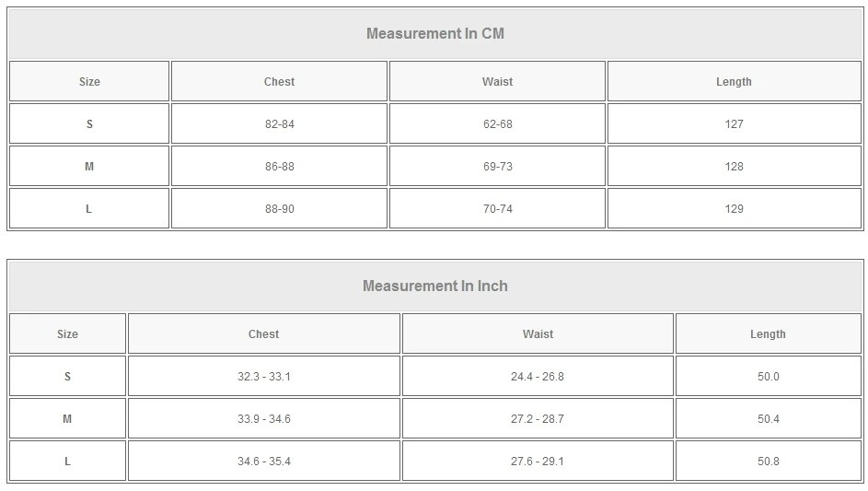Click the 50.4 length cell
The image size is (868, 491).
(768, 419)
